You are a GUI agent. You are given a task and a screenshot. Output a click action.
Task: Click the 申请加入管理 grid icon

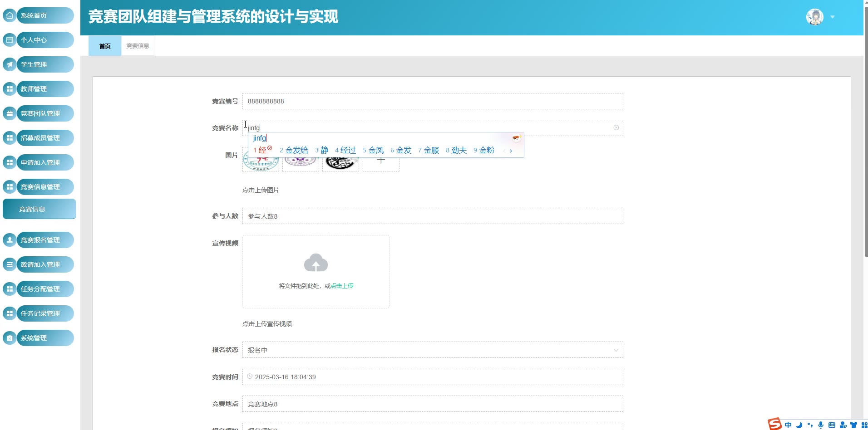pyautogui.click(x=10, y=162)
